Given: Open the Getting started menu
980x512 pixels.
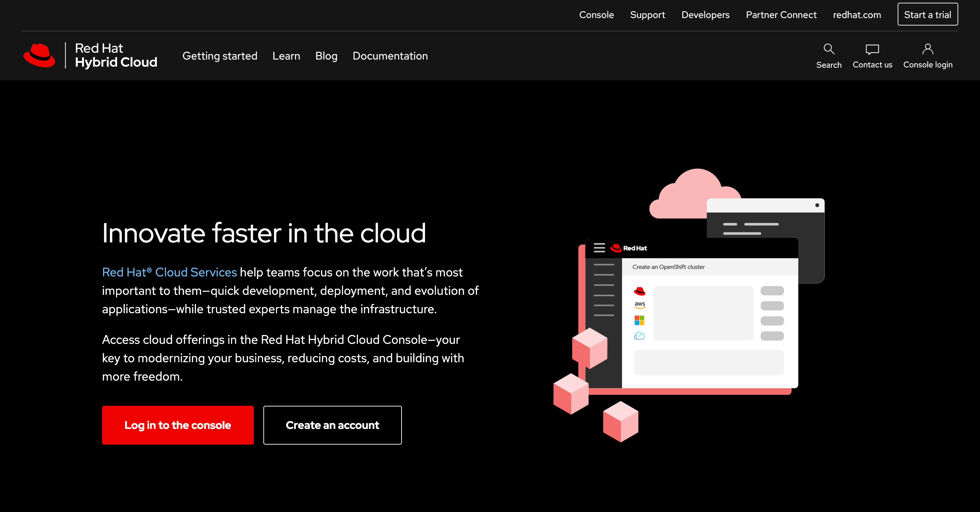Looking at the screenshot, I should click(x=220, y=56).
